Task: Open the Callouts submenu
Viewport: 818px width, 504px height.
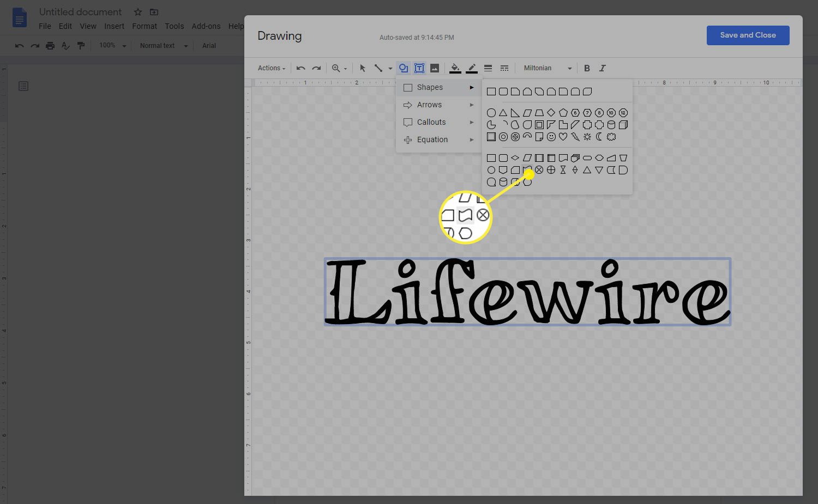Action: coord(438,122)
